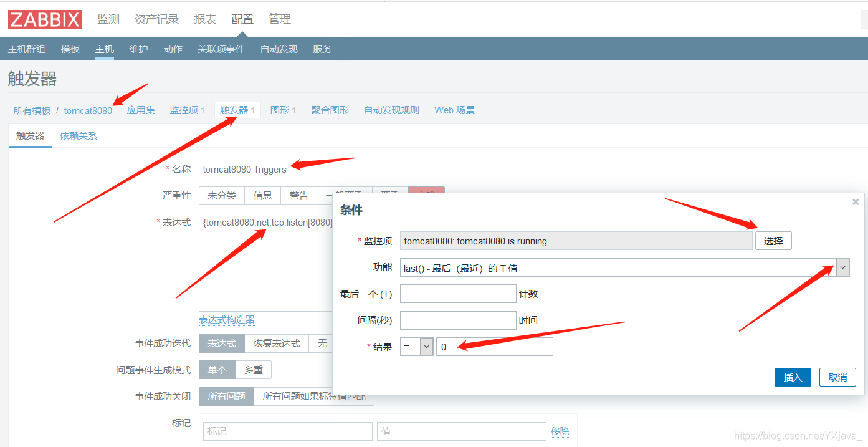Click inside the 表达式 text area
Image resolution: width=868 pixels, height=447 pixels.
pos(265,262)
